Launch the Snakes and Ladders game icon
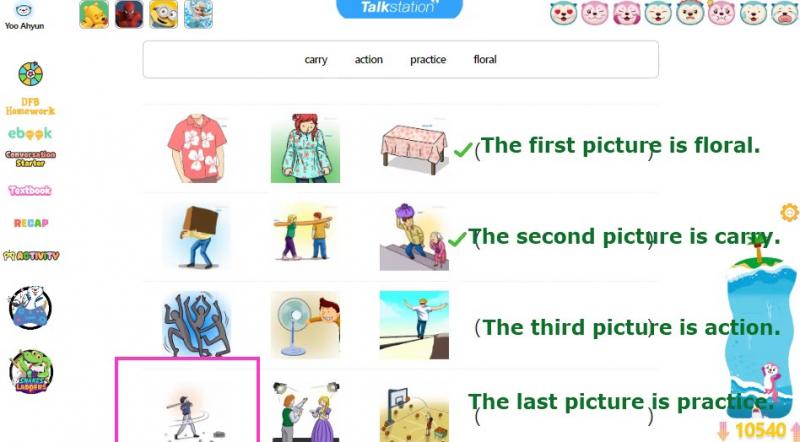This screenshot has width=800, height=442. (x=31, y=372)
